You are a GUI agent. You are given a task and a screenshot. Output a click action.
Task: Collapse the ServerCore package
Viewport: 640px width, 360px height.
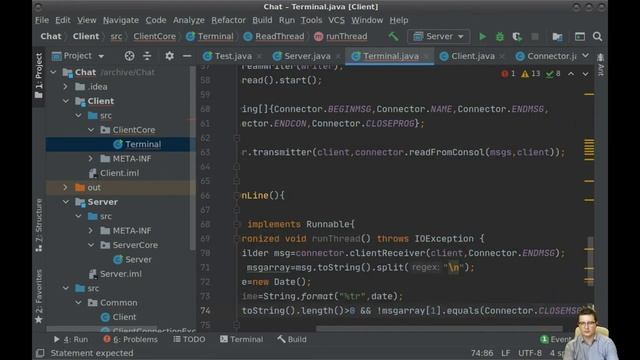point(91,245)
